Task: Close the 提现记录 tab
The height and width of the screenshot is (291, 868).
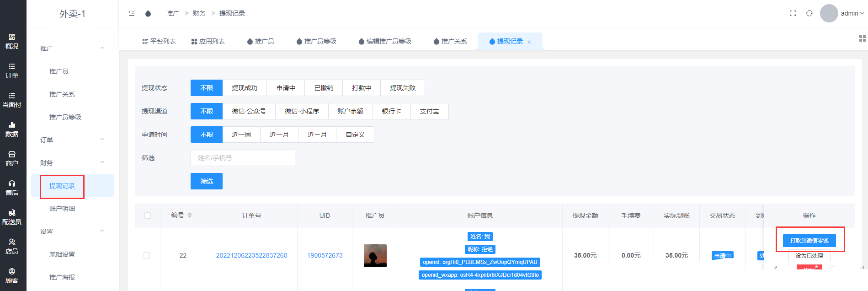Action: pyautogui.click(x=529, y=42)
